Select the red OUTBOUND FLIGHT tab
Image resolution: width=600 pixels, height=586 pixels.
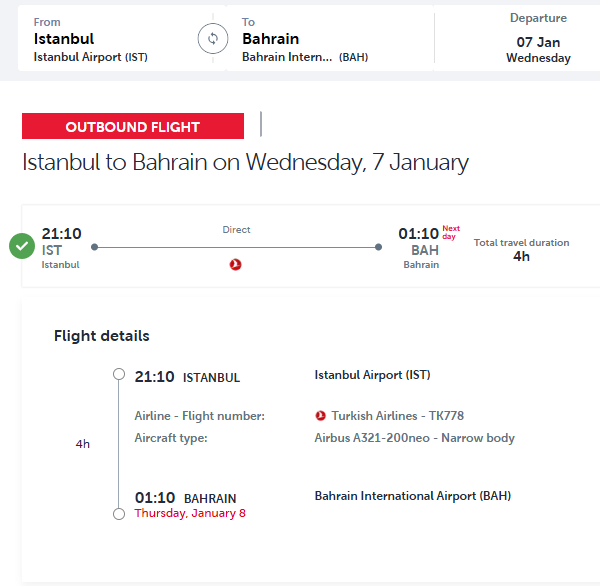[x=133, y=127]
